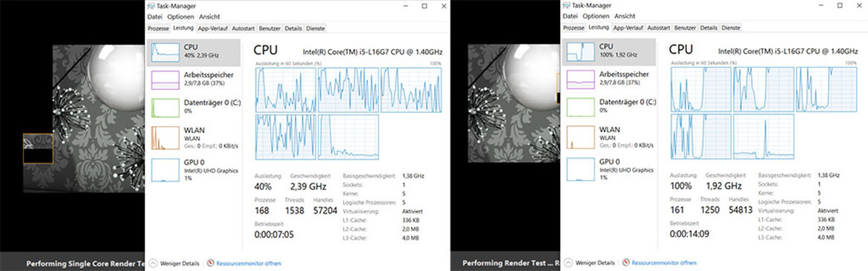The width and height of the screenshot is (868, 271).
Task: Open Ansicht menu in right Task-Manager
Action: pyautogui.click(x=625, y=17)
